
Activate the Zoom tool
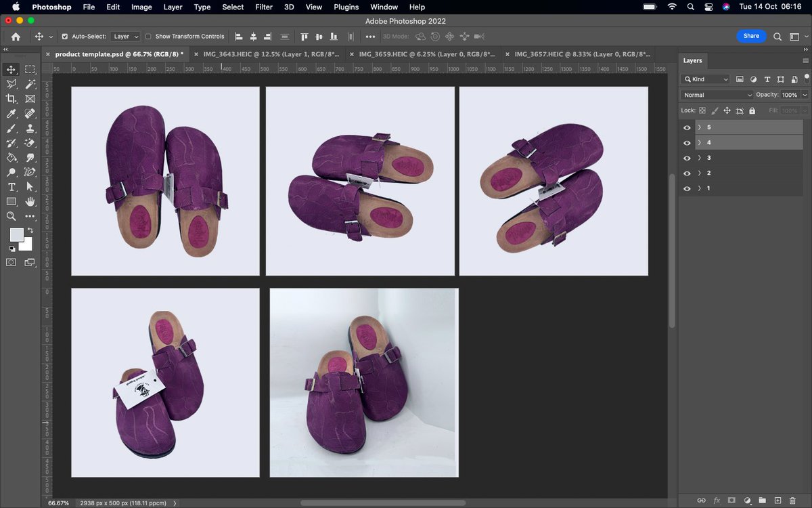click(11, 216)
